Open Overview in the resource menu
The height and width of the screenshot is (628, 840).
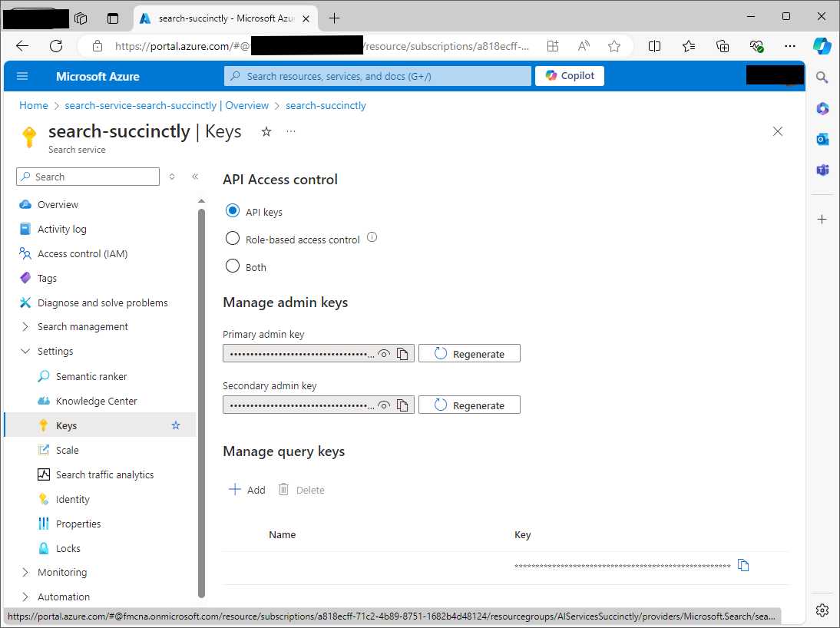58,205
